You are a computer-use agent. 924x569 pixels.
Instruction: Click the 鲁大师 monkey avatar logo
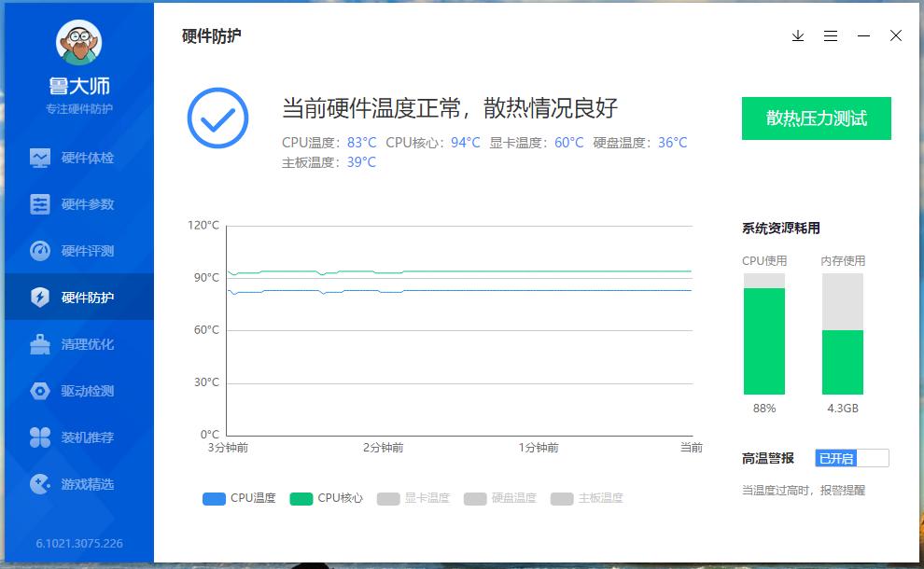(78, 44)
